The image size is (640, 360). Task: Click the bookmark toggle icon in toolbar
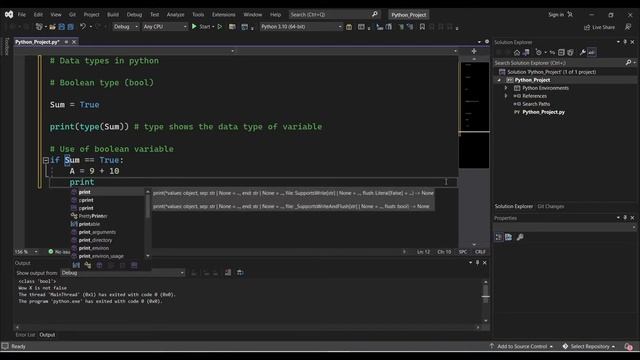click(x=422, y=27)
